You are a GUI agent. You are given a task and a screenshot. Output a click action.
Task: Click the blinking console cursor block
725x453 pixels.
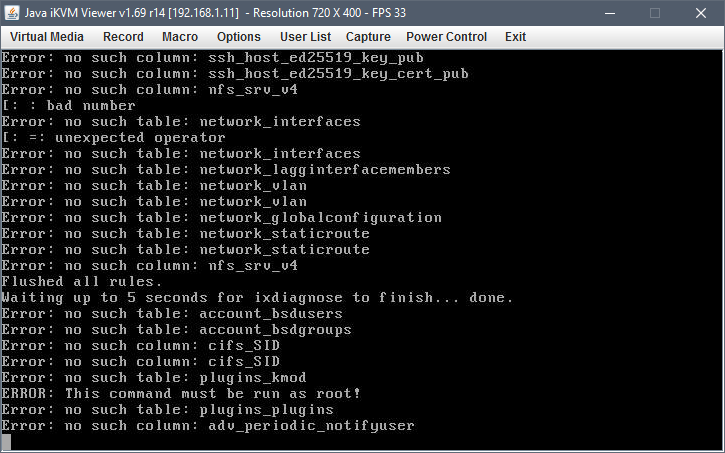click(x=6, y=441)
